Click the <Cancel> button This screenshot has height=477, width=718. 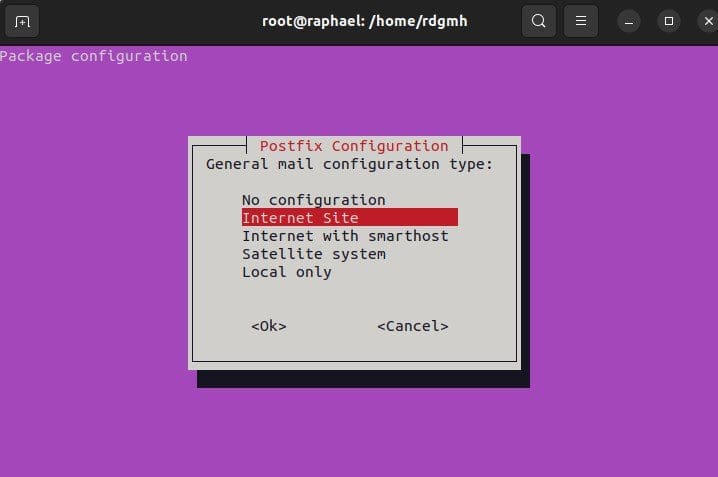(x=413, y=326)
